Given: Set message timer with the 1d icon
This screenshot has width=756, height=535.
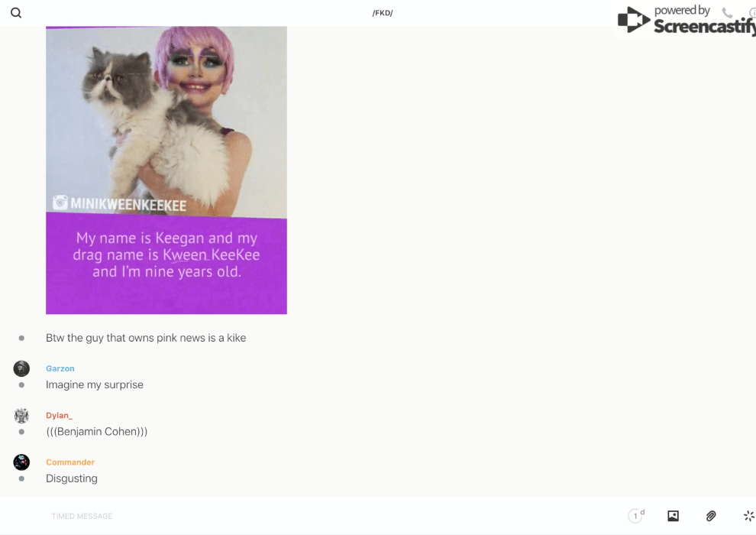Looking at the screenshot, I should point(635,516).
